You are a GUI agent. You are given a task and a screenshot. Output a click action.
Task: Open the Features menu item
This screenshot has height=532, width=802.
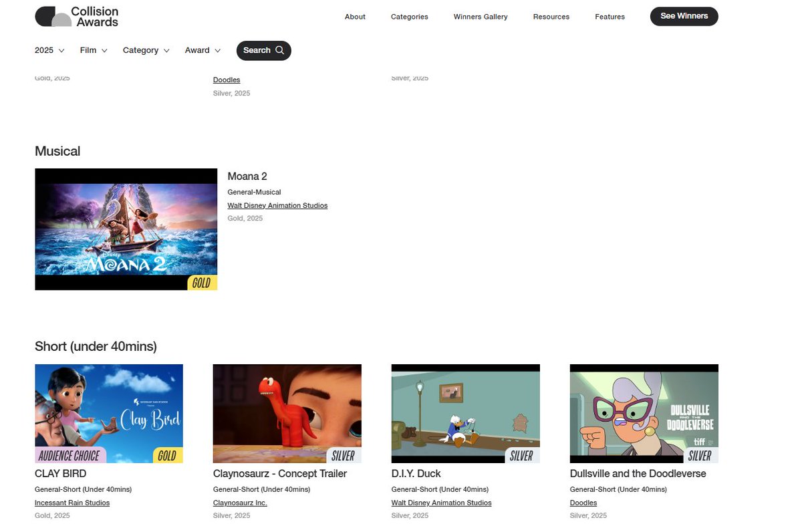tap(610, 17)
